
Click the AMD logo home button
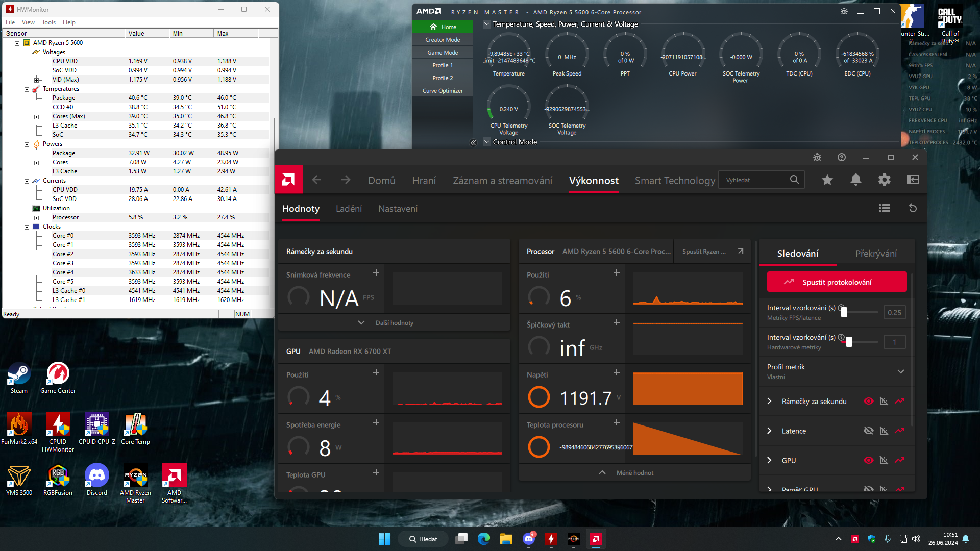click(288, 180)
